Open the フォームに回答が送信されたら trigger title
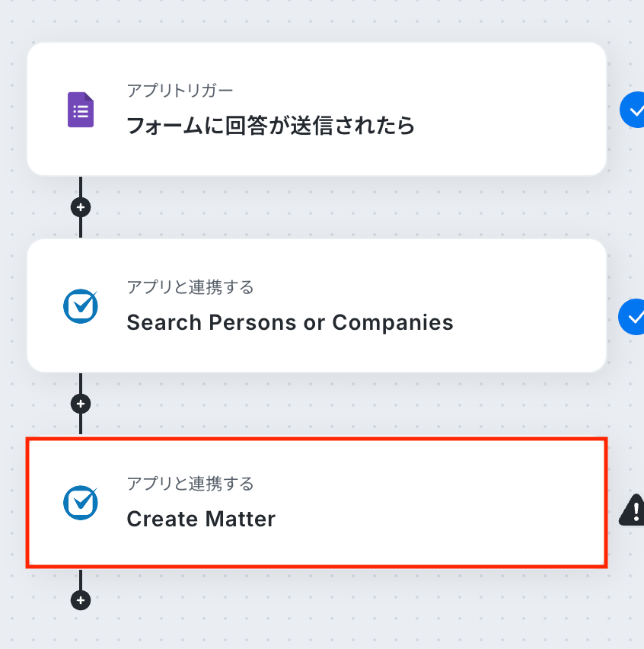 [x=271, y=125]
